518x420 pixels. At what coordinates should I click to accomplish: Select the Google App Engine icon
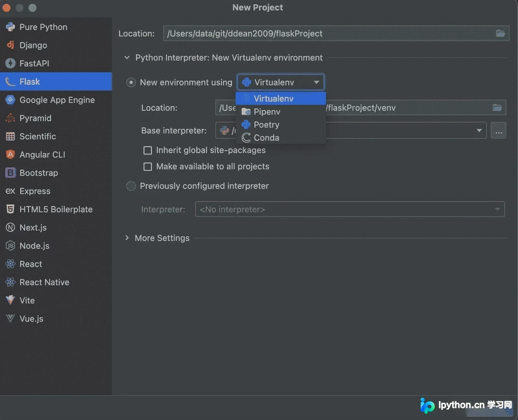(x=10, y=100)
